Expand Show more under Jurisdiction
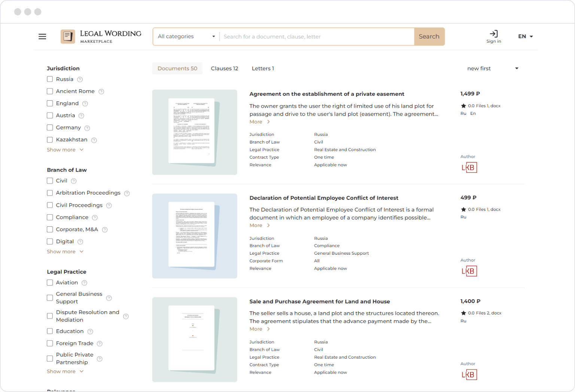Screen dimensions: 575x392 click(65, 150)
